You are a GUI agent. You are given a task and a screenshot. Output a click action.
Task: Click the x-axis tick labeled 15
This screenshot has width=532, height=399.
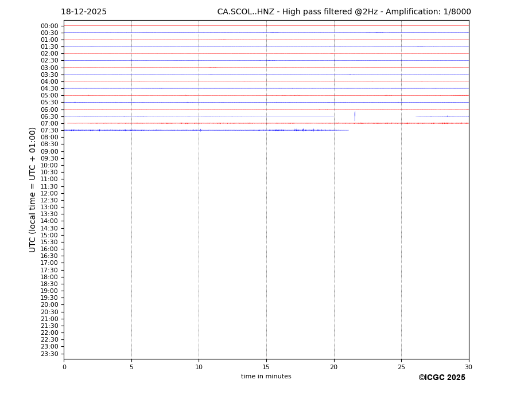click(266, 367)
